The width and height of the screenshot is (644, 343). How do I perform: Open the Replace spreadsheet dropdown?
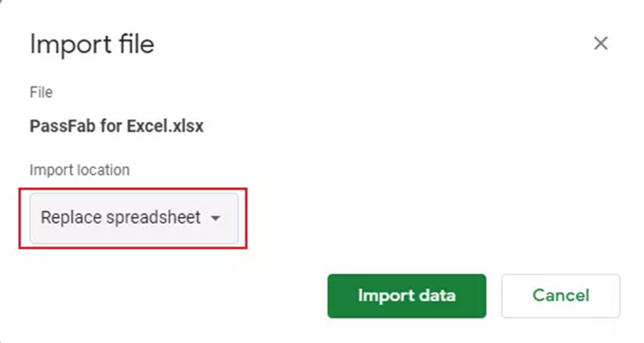click(x=134, y=218)
